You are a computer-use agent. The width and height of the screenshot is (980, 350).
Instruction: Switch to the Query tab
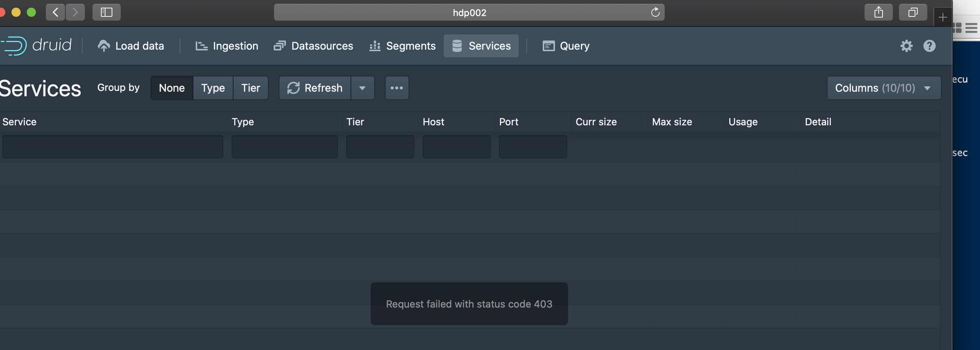pos(566,46)
